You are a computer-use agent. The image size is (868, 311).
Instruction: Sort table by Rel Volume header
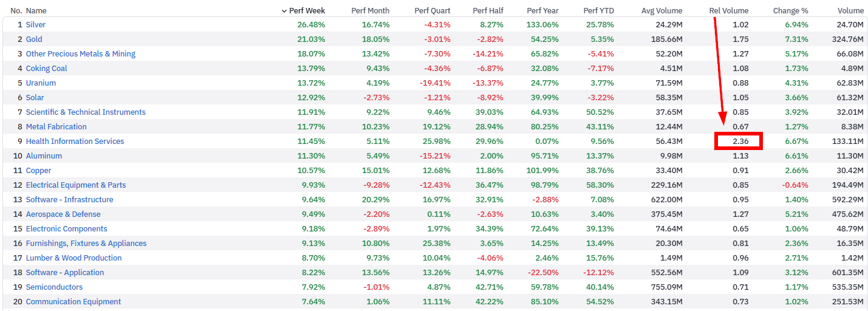[729, 10]
